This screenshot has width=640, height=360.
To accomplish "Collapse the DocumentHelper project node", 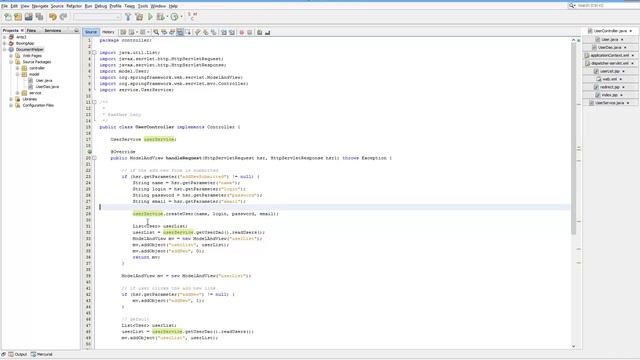I will tap(4, 49).
